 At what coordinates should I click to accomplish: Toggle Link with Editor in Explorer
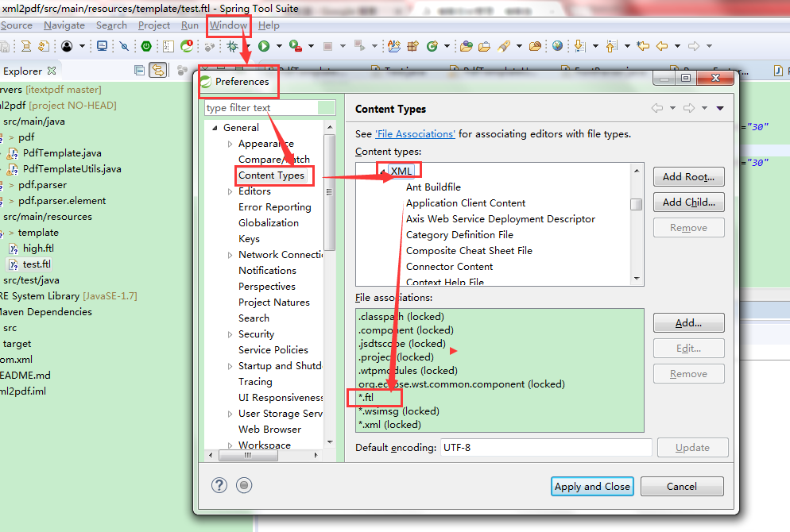(158, 70)
